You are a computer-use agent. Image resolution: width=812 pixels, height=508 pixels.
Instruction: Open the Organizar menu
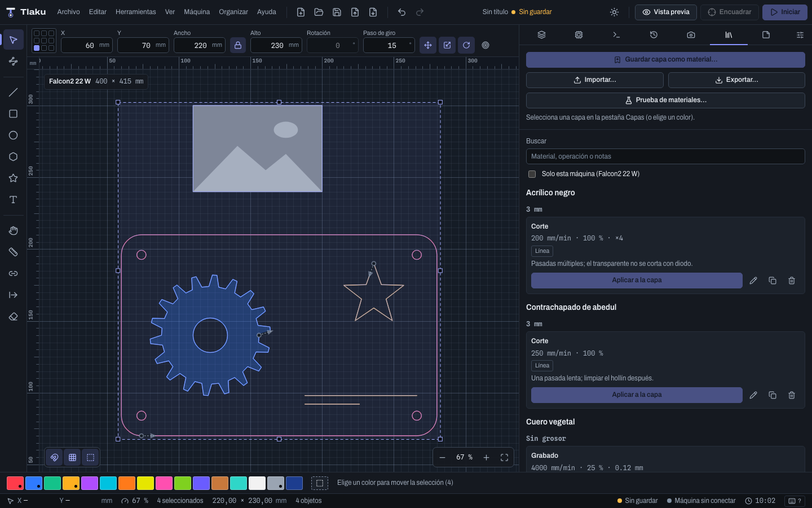233,12
